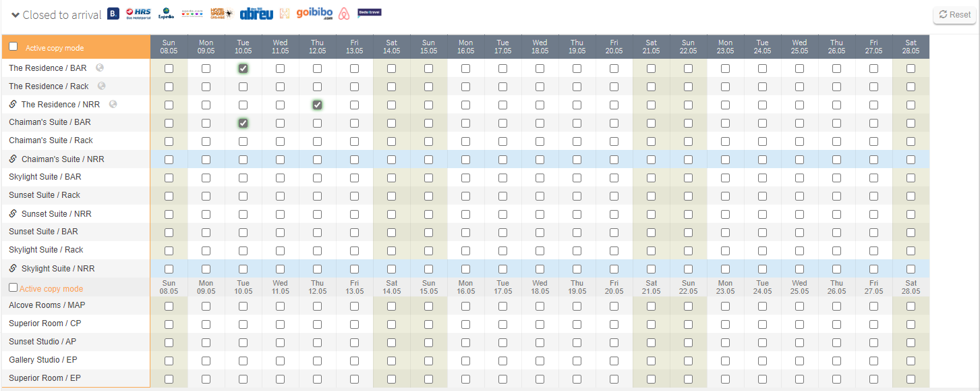Click the lower Active copy mode label
This screenshot has height=391, width=980.
(x=51, y=288)
